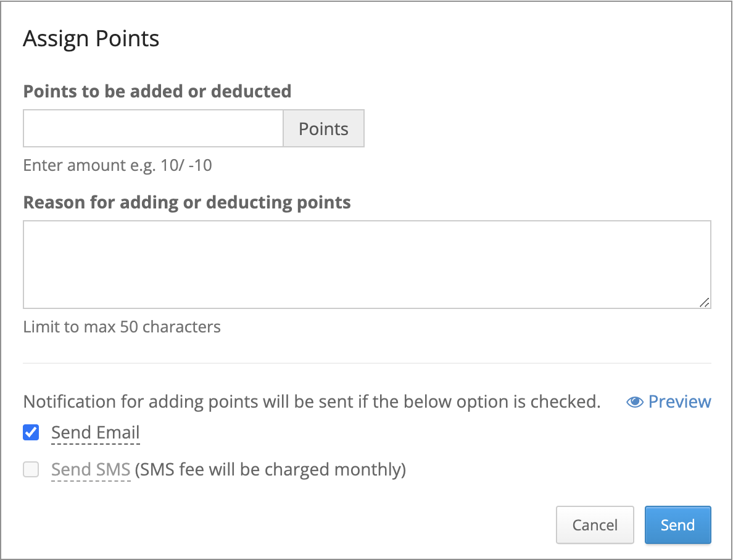Viewport: 733px width, 560px height.
Task: Click the horizontal divider above notification text
Action: coord(367,363)
